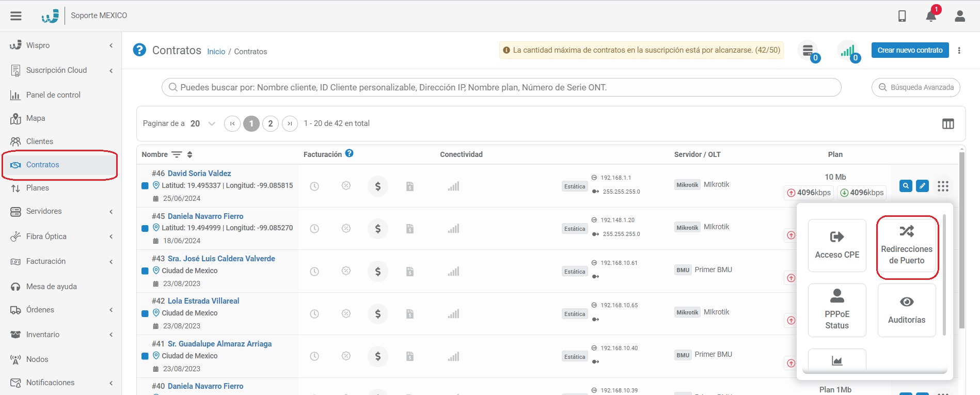Open Clientes in sidebar

pyautogui.click(x=40, y=141)
